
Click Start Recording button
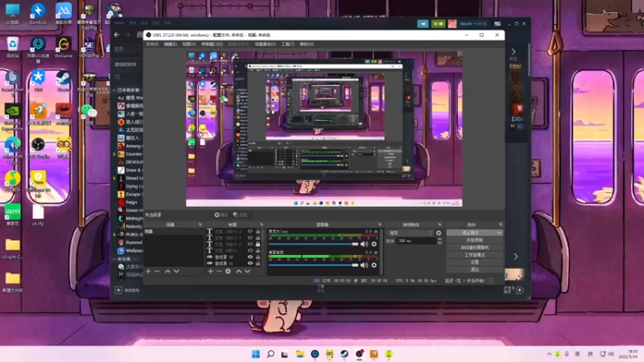(x=475, y=240)
